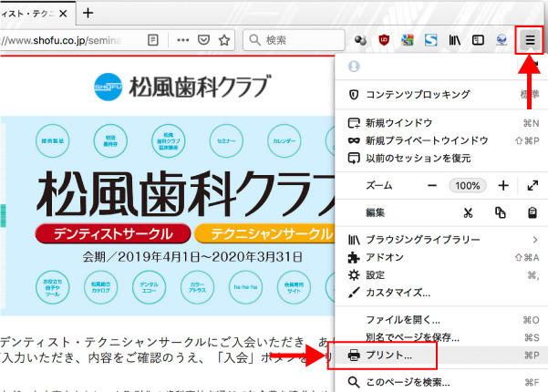Open アドオン menu item
The height and width of the screenshot is (392, 548).
tap(441, 257)
